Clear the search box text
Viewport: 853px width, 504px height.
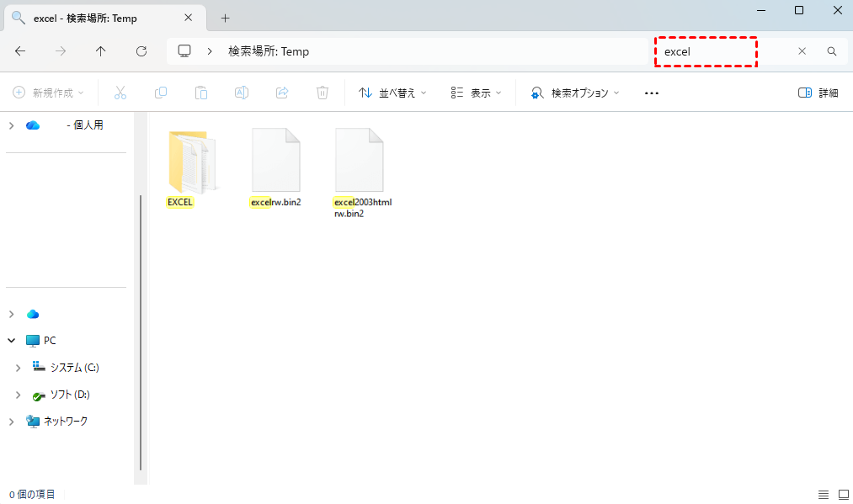(x=802, y=51)
